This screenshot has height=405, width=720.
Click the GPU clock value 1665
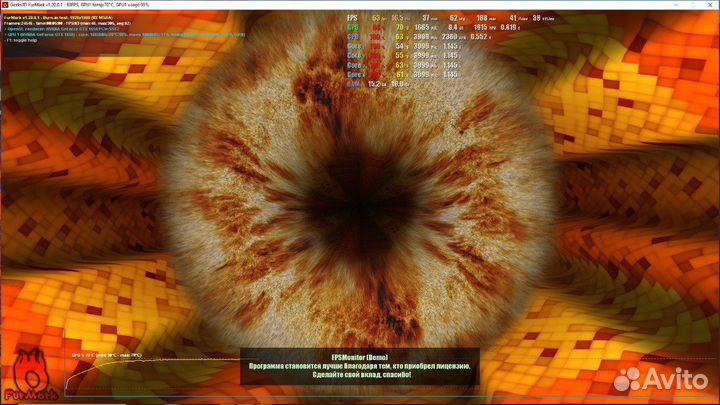422,28
